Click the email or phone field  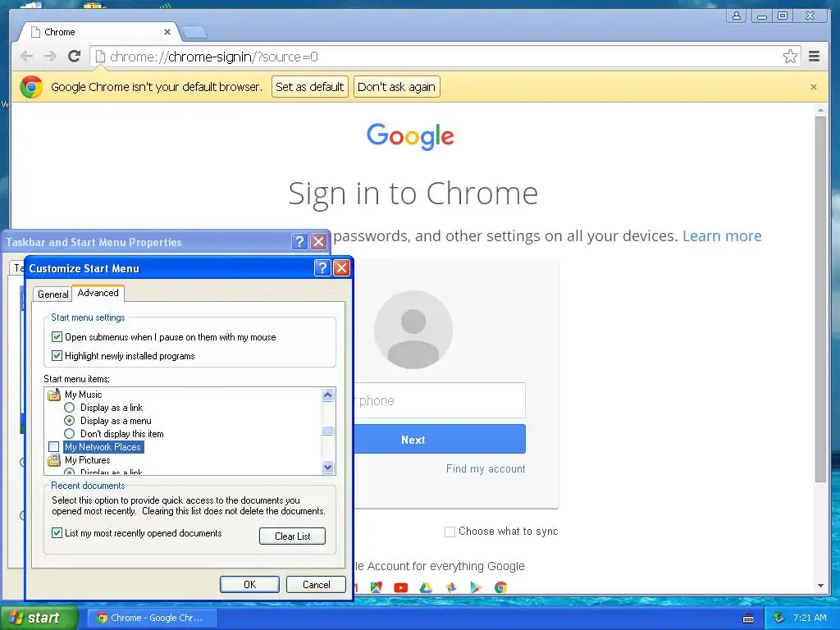coord(440,400)
